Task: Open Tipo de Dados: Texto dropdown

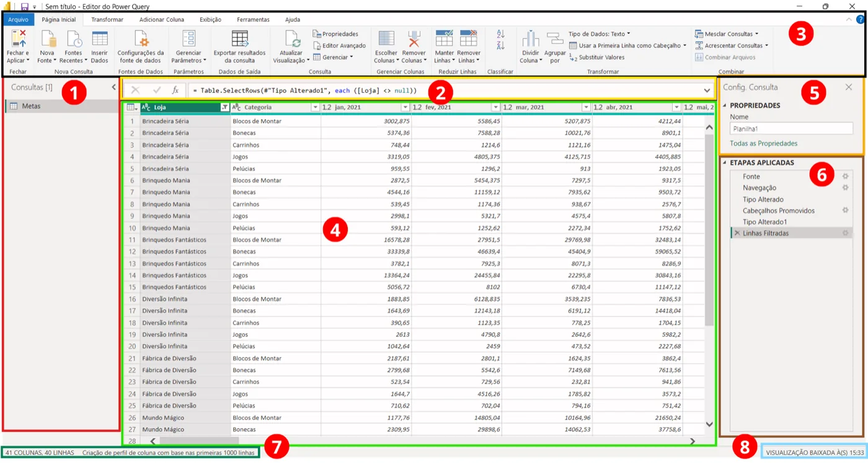Action: click(x=599, y=34)
